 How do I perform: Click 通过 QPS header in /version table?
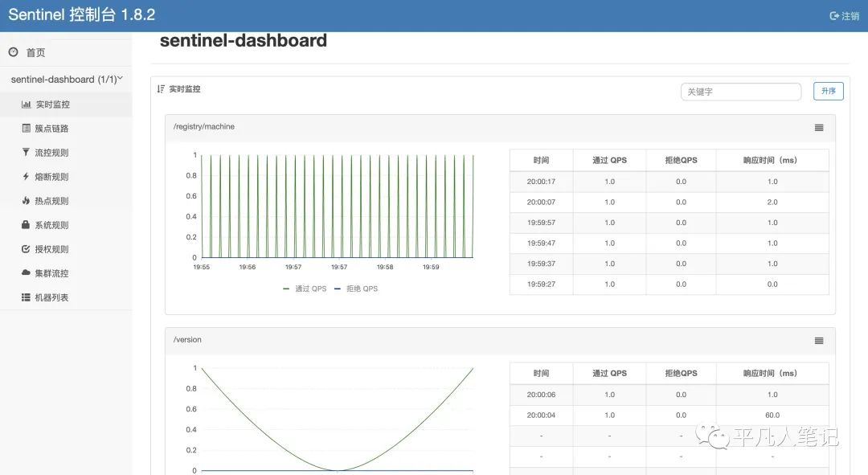609,373
